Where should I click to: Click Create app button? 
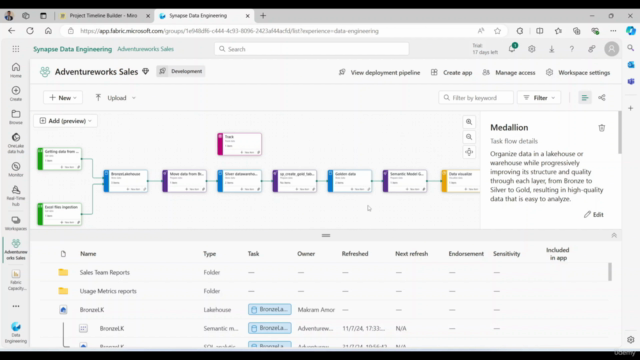click(x=451, y=72)
